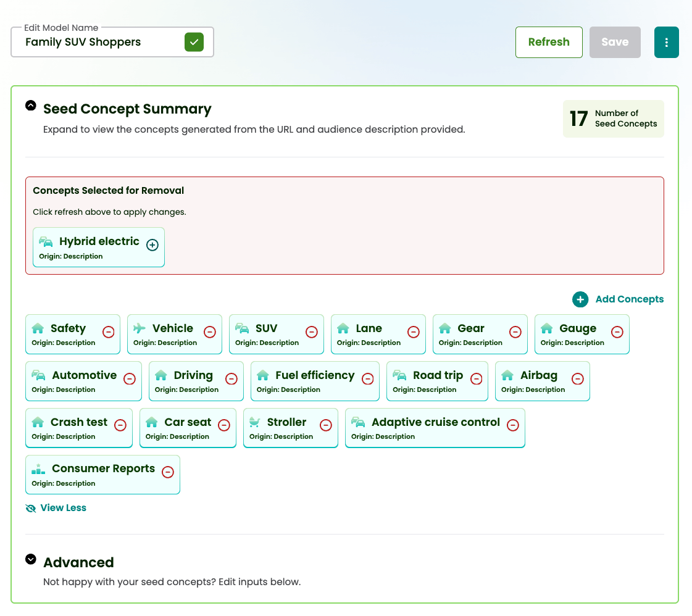Remove the Airbag concept
This screenshot has width=692, height=616.
coord(578,379)
